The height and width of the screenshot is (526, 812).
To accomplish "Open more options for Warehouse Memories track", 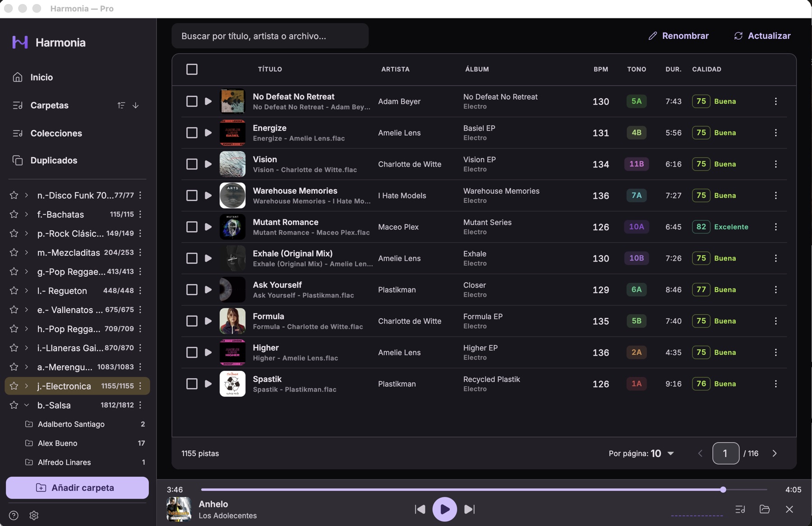I will [775, 196].
